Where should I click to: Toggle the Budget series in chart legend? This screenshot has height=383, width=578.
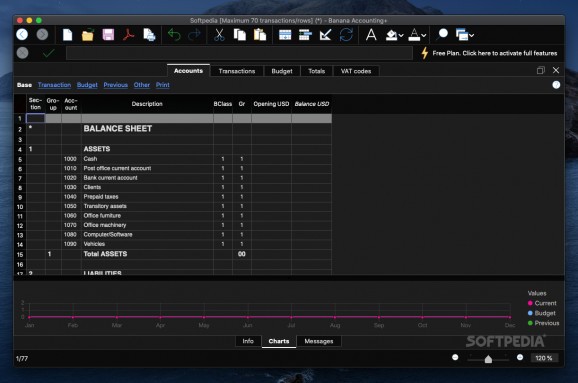(542, 313)
